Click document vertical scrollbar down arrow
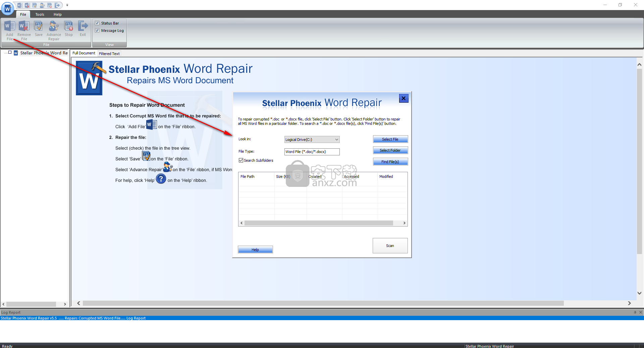Screen dimensions: 644x348 [x=639, y=293]
